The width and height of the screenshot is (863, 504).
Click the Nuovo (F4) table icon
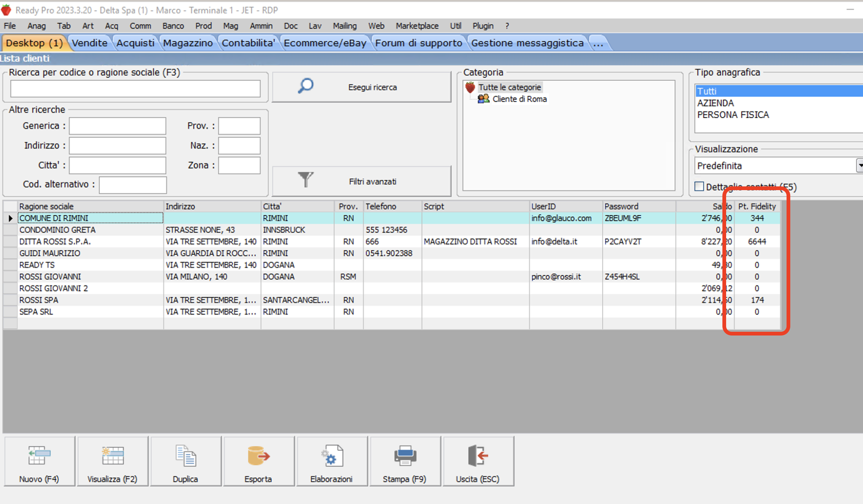click(39, 455)
